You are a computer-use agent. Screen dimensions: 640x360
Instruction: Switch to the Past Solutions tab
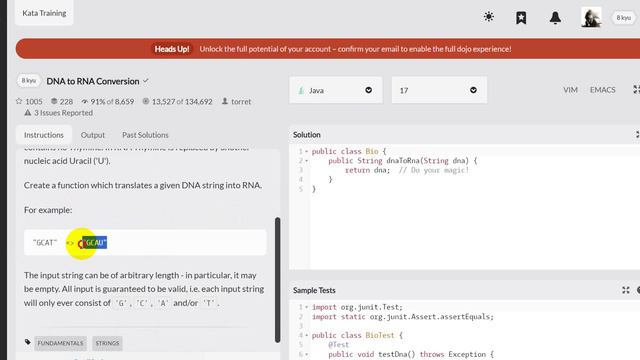(x=145, y=135)
